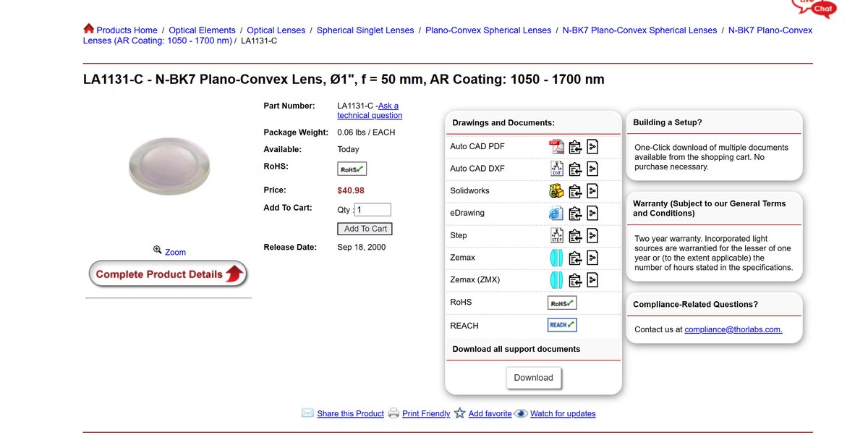Image resolution: width=868 pixels, height=443 pixels.
Task: Click share icon in eDrawing row
Action: point(592,214)
